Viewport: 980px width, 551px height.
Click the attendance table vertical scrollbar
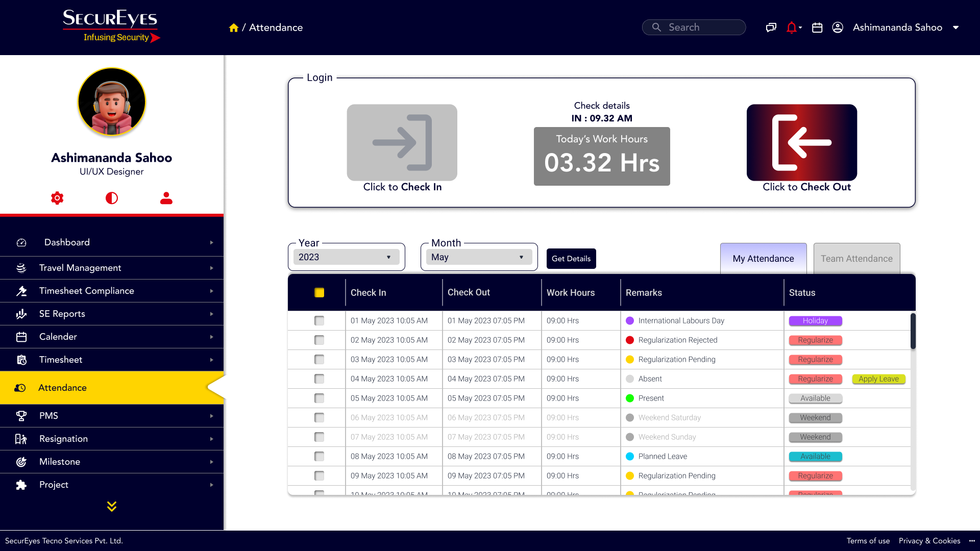click(x=913, y=332)
